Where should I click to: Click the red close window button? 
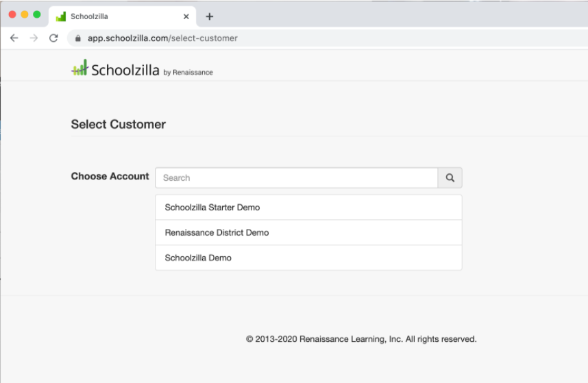click(12, 14)
